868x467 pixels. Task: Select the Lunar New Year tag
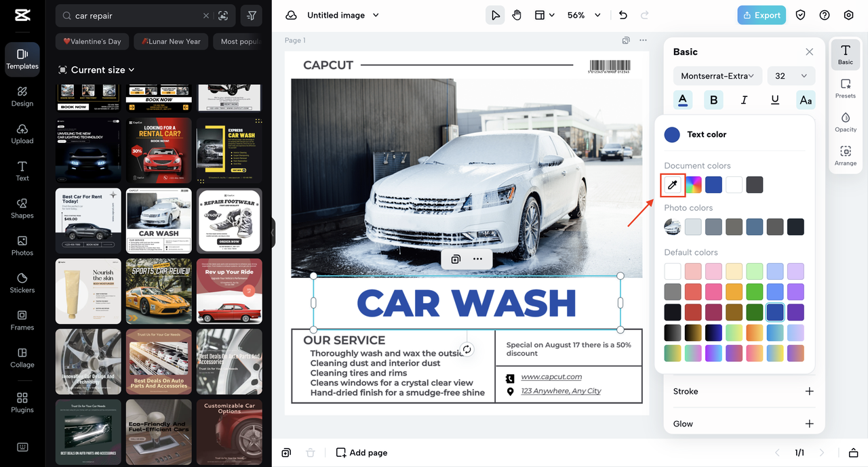171,41
